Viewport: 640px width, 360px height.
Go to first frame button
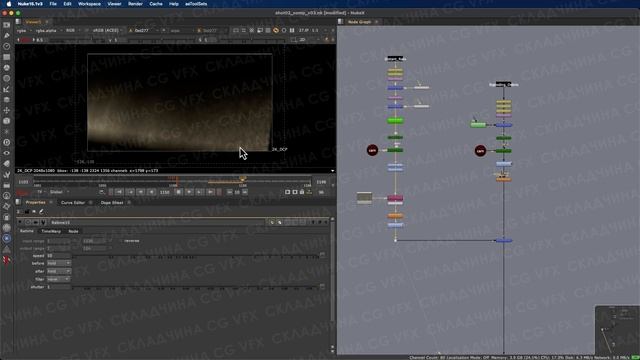[x=119, y=192]
